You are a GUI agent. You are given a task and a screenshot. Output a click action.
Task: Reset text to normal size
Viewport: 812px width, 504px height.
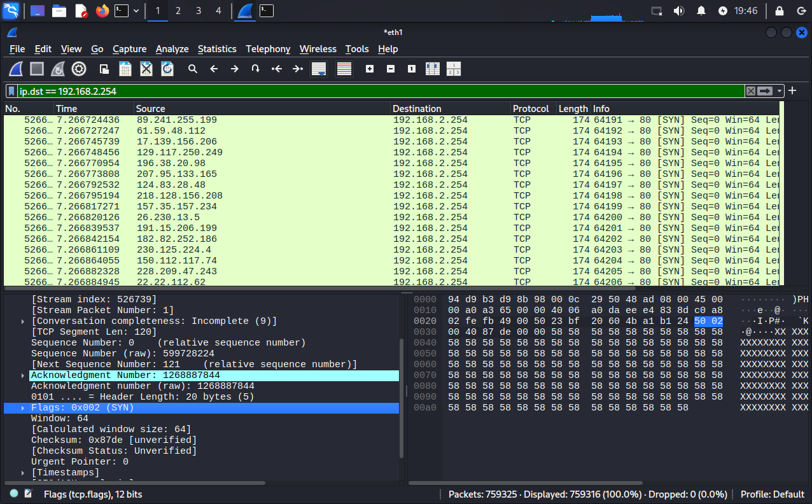click(x=412, y=69)
